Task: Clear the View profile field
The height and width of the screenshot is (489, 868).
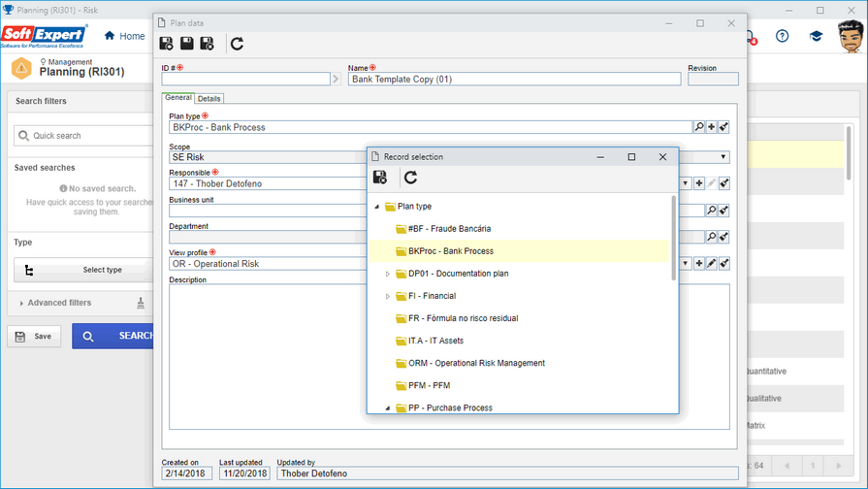Action: pyautogui.click(x=724, y=264)
